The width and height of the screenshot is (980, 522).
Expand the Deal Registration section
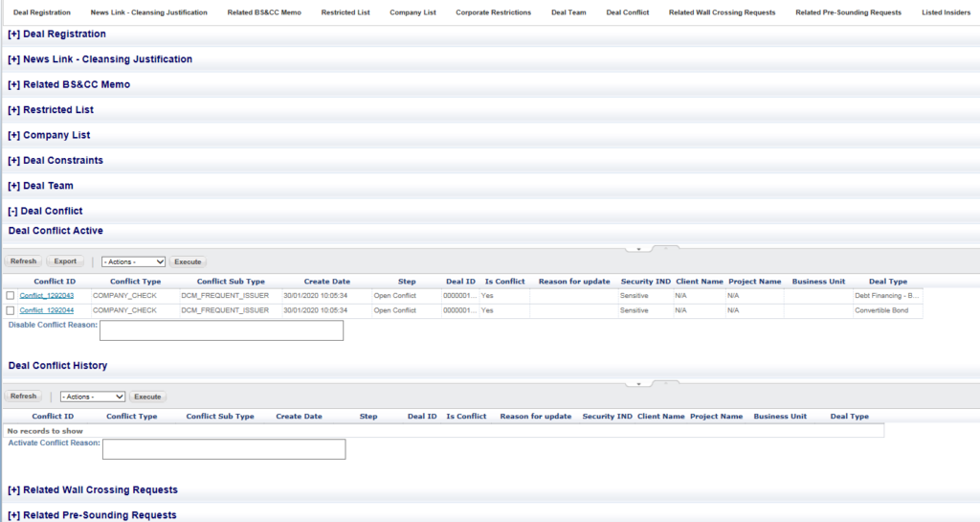click(56, 34)
